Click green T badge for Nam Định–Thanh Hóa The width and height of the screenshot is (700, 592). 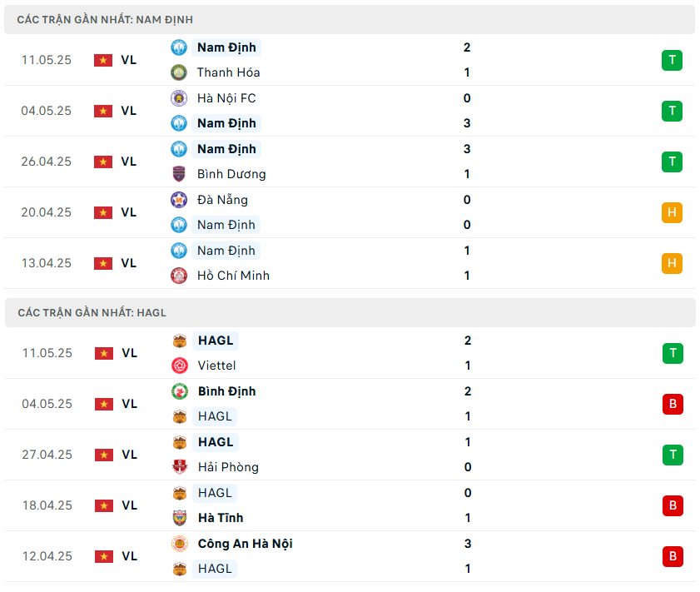(672, 60)
